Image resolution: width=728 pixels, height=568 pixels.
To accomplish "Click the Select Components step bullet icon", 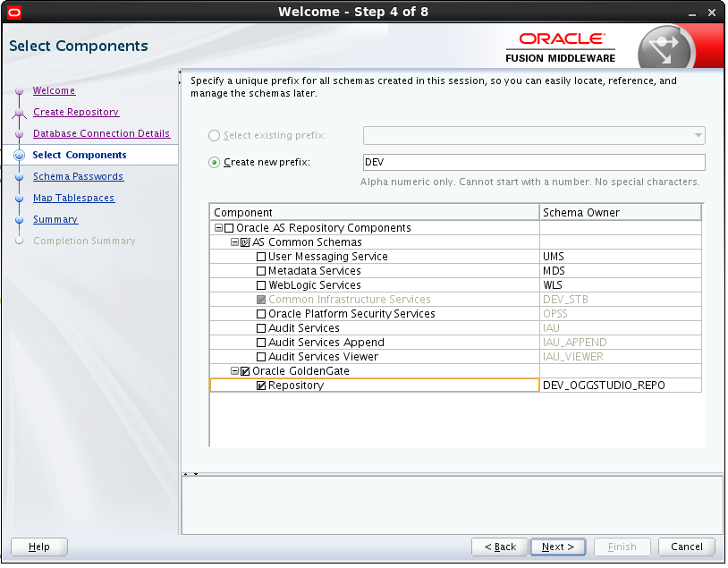I will coord(19,155).
